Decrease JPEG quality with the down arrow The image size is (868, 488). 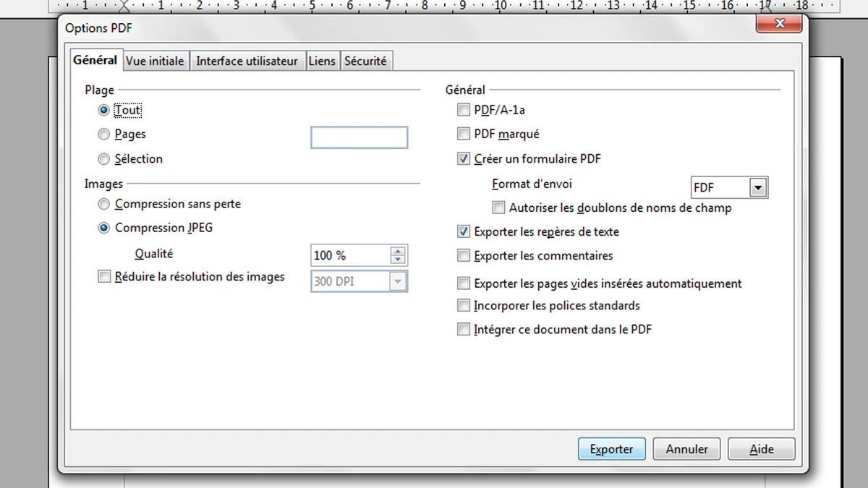click(x=397, y=260)
